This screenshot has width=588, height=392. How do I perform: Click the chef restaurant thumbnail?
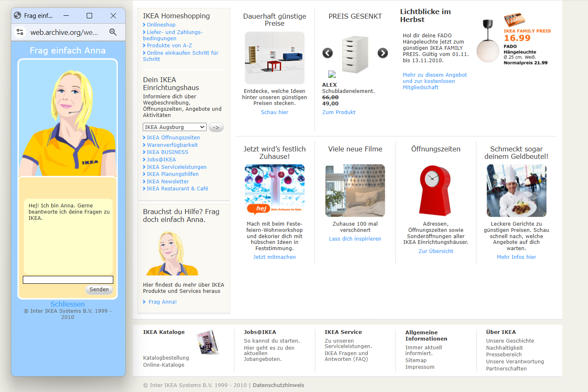[517, 191]
